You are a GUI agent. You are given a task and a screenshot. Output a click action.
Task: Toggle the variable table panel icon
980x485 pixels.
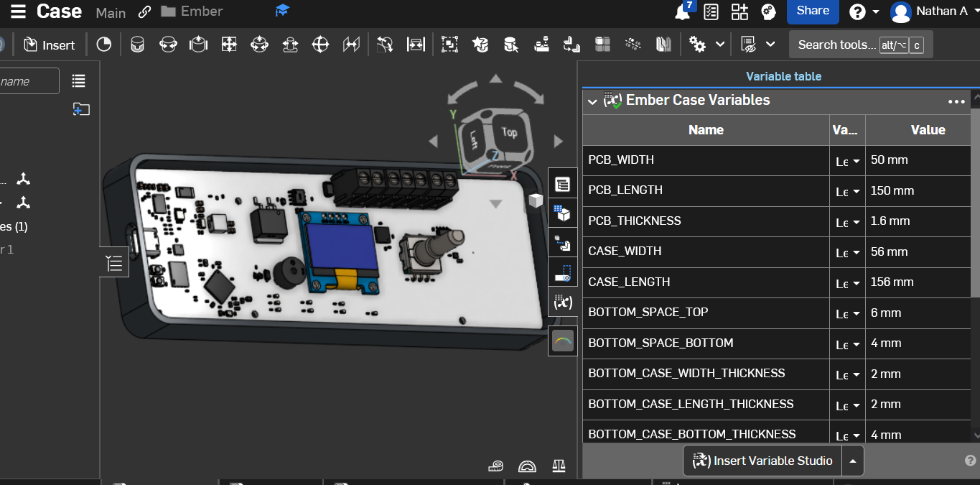point(562,302)
